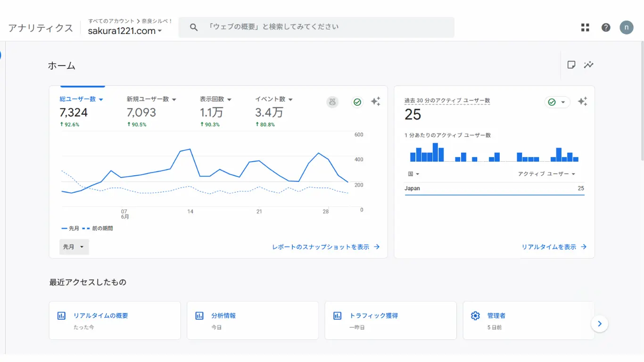Viewport: 644px width, 362px height.
Task: Click リアルタイムを表示 link
Action: [x=554, y=247]
